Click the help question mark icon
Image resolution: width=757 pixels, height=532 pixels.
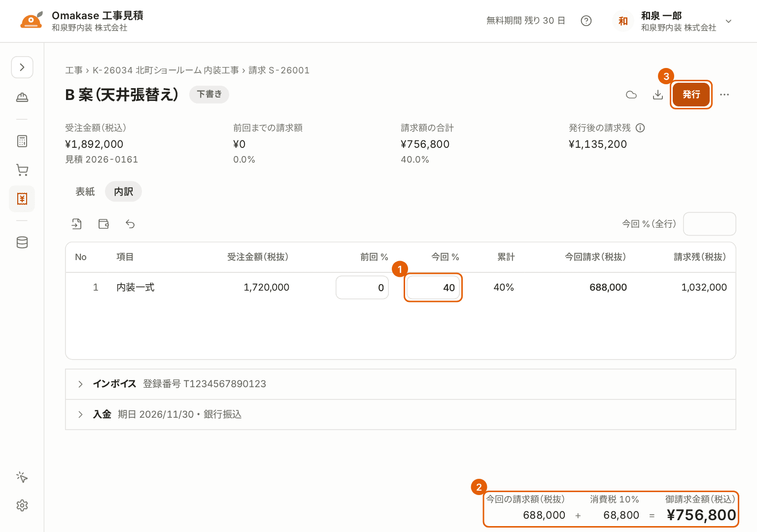point(586,21)
